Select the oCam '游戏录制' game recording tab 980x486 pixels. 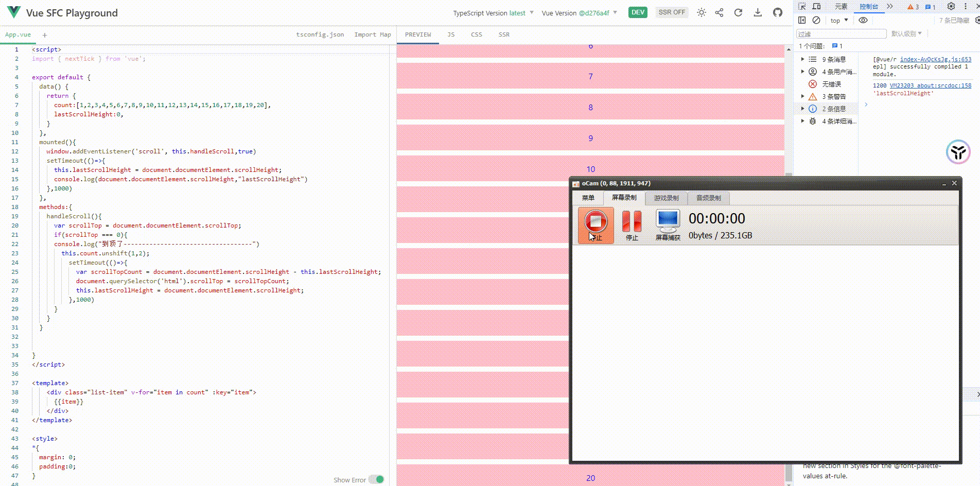tap(666, 198)
